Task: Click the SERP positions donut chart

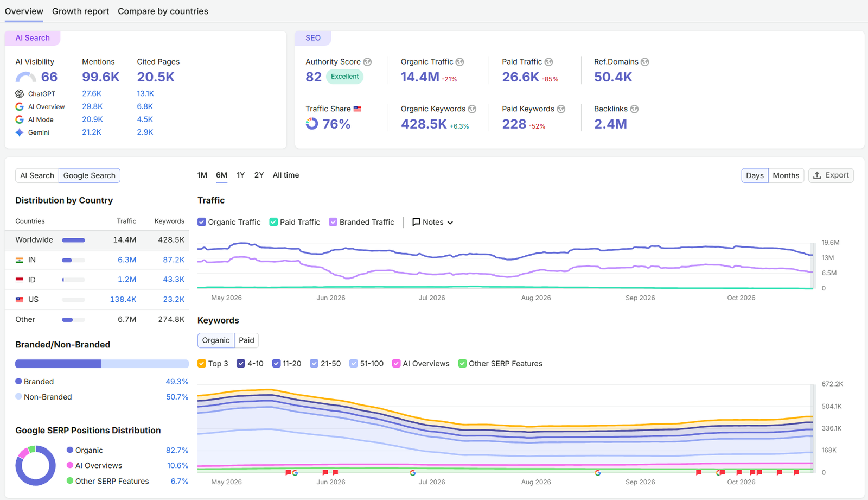Action: [x=36, y=465]
